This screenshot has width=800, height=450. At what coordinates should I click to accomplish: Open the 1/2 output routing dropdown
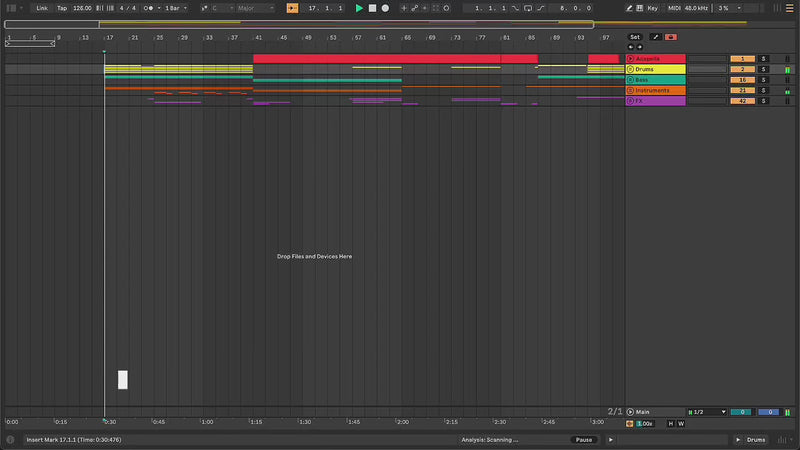pyautogui.click(x=707, y=412)
